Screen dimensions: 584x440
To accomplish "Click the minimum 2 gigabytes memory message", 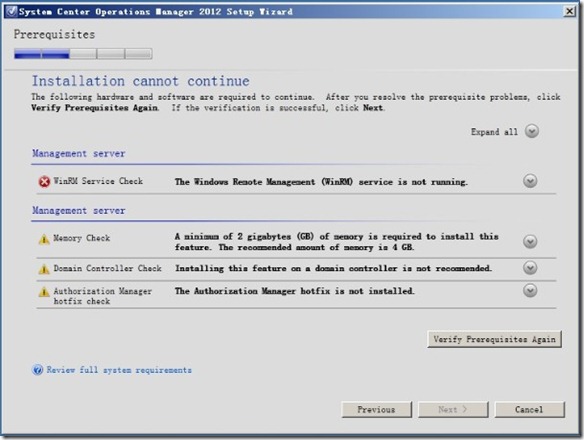I will pos(337,242).
